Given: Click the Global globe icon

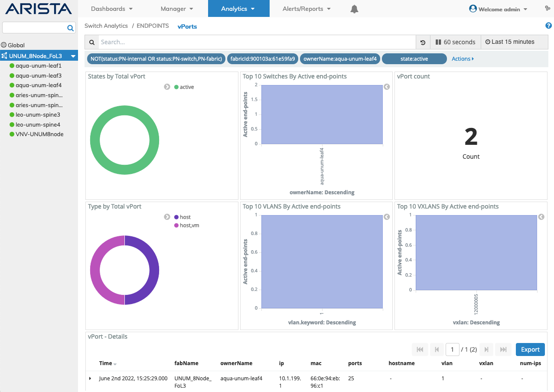Looking at the screenshot, I should 4,45.
